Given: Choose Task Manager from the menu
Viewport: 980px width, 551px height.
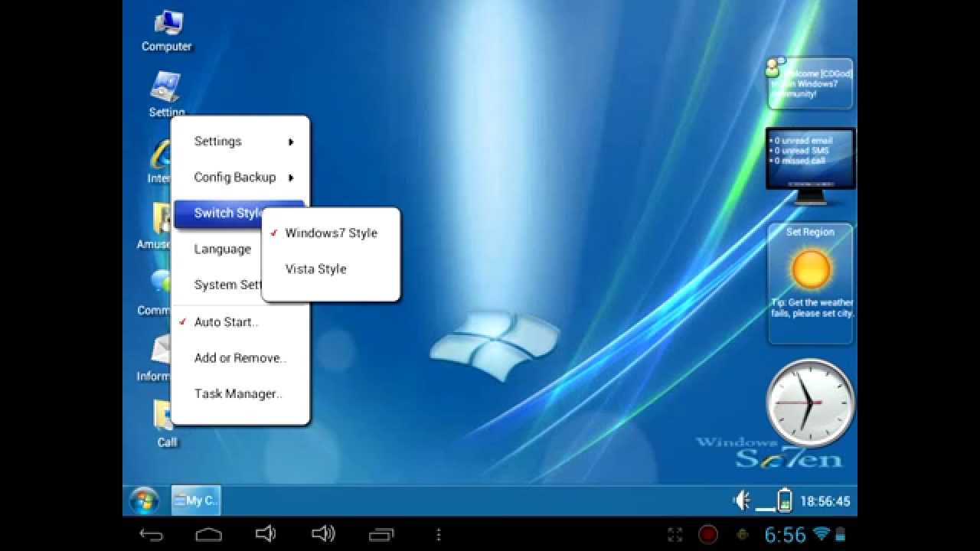Looking at the screenshot, I should pyautogui.click(x=240, y=393).
